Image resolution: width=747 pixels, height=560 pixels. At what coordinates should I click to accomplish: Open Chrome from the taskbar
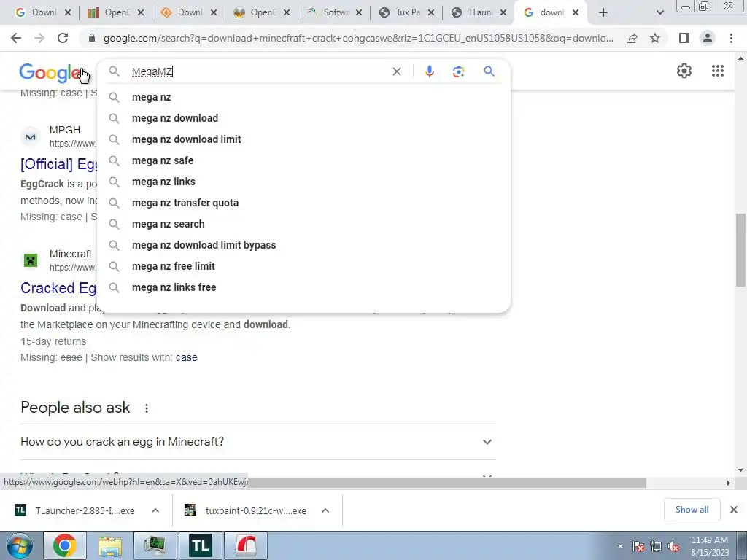tap(65, 545)
